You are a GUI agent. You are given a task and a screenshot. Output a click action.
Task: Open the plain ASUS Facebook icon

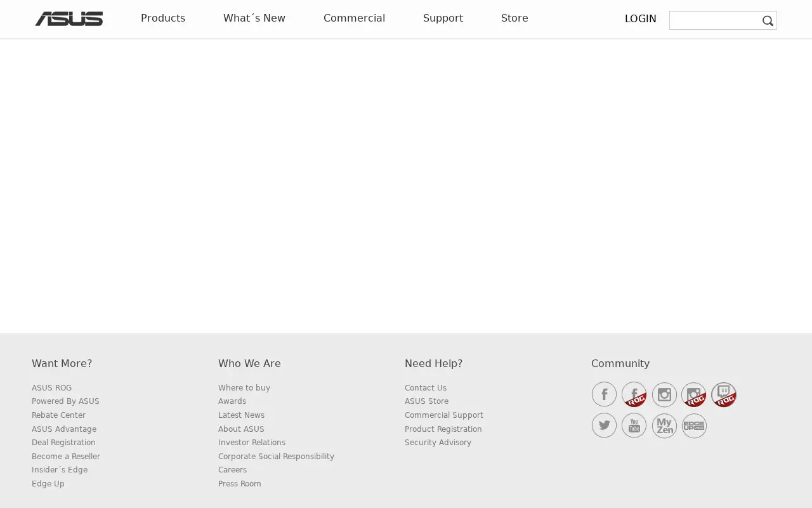pyautogui.click(x=604, y=394)
